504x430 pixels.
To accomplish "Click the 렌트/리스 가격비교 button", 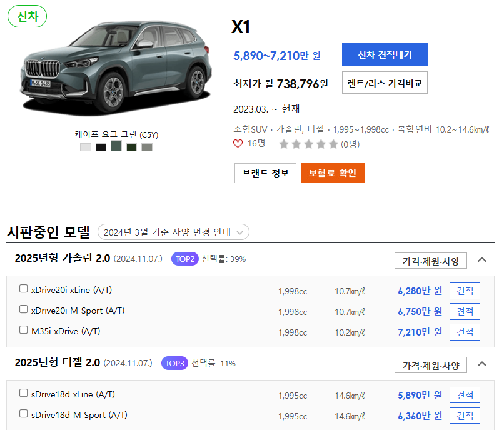I will [385, 83].
